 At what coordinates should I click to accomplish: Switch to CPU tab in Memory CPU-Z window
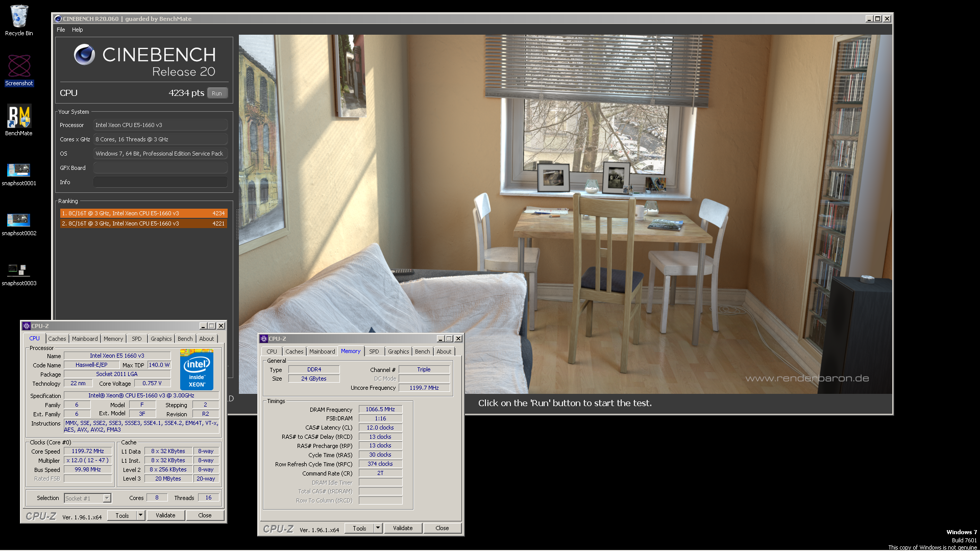tap(272, 352)
